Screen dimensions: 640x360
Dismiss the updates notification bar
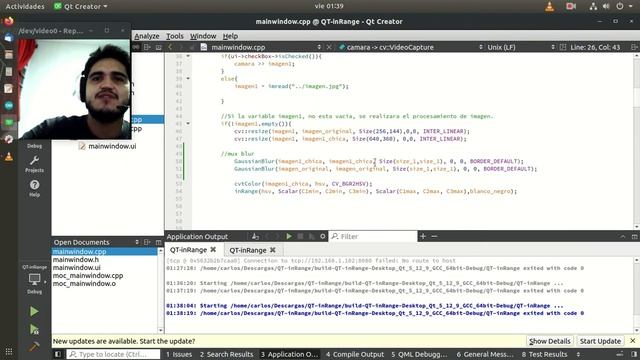(632, 340)
